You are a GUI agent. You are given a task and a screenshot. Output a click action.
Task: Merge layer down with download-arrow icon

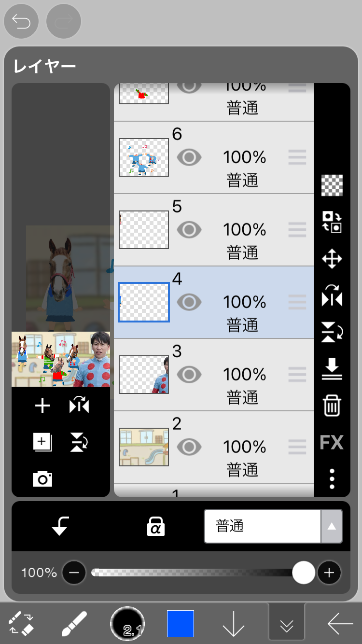(x=332, y=370)
